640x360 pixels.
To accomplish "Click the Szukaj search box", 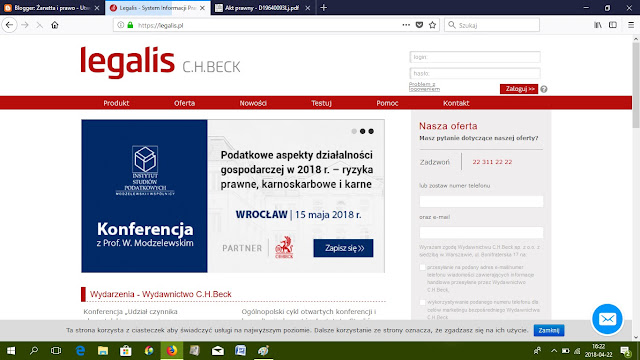I will 492,25.
